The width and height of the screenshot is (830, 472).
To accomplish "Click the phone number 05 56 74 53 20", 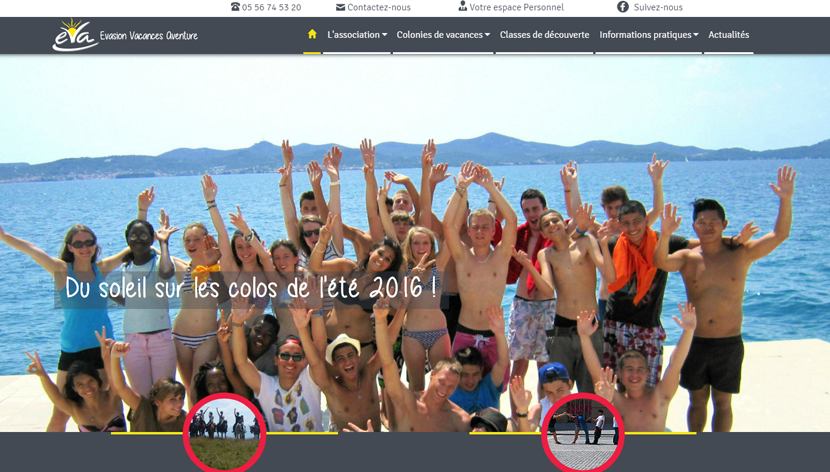I will pyautogui.click(x=272, y=7).
